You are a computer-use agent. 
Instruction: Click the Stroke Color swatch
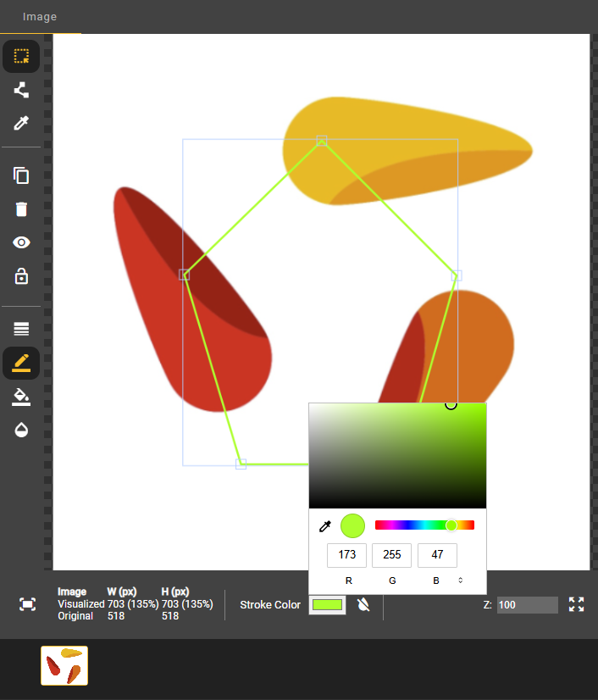[327, 605]
